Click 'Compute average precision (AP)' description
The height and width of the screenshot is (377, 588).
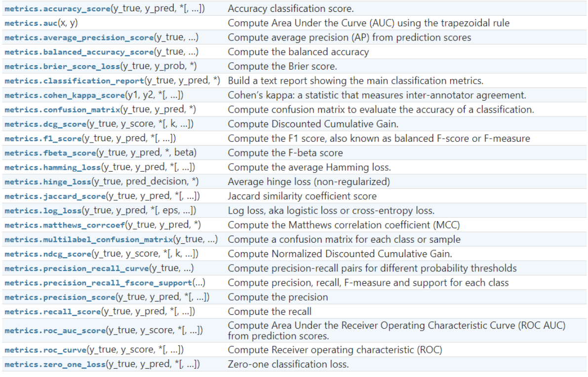click(350, 38)
